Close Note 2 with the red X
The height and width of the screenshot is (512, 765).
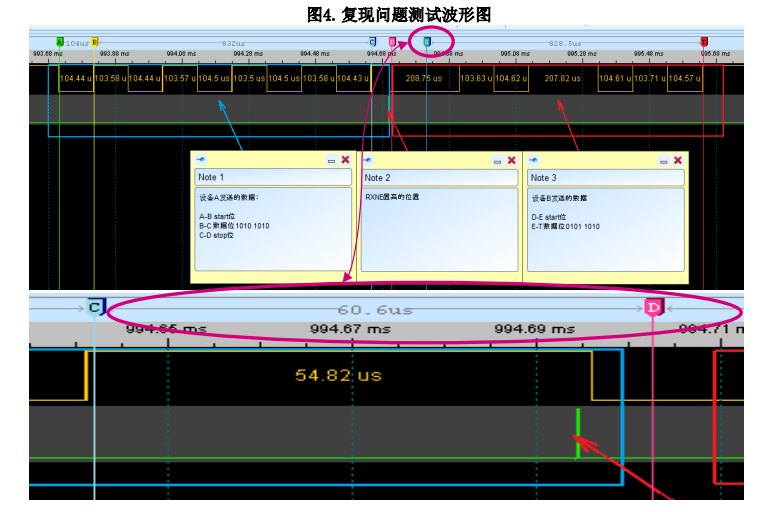[512, 160]
